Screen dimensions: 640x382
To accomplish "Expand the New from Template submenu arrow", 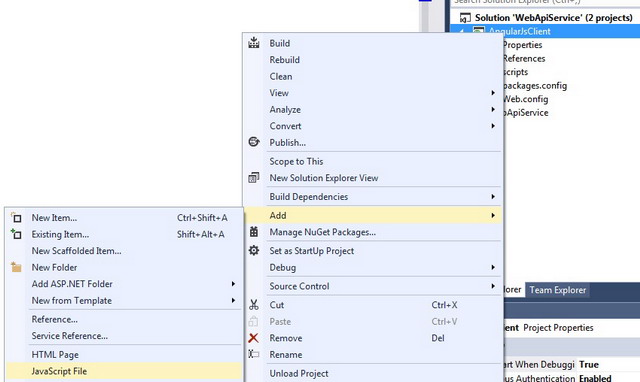I will [233, 300].
